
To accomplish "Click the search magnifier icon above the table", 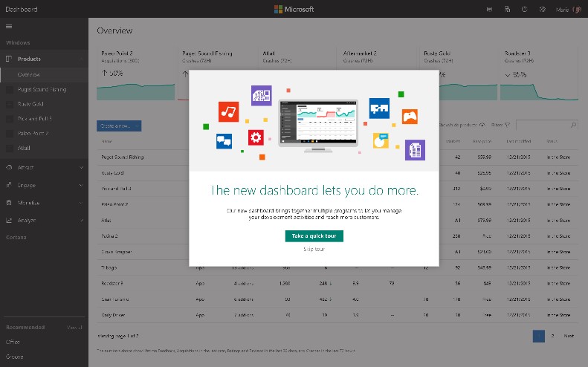I will point(572,126).
